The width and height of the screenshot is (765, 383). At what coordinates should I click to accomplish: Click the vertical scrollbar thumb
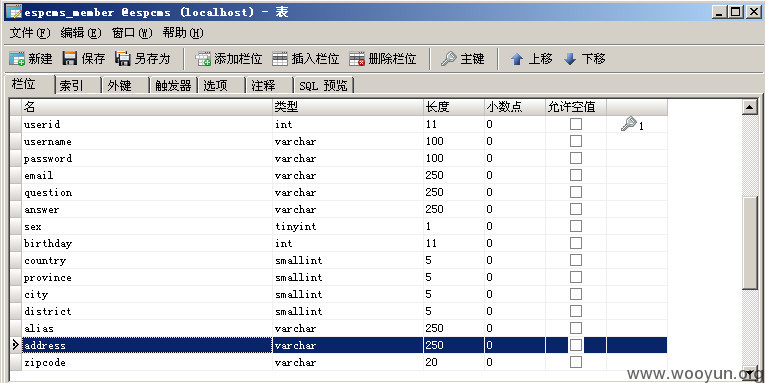click(x=750, y=243)
